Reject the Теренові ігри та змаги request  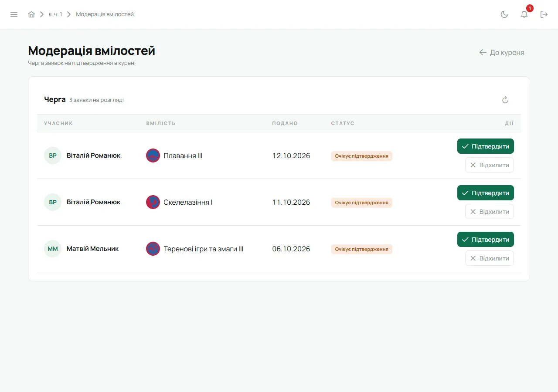click(x=490, y=258)
